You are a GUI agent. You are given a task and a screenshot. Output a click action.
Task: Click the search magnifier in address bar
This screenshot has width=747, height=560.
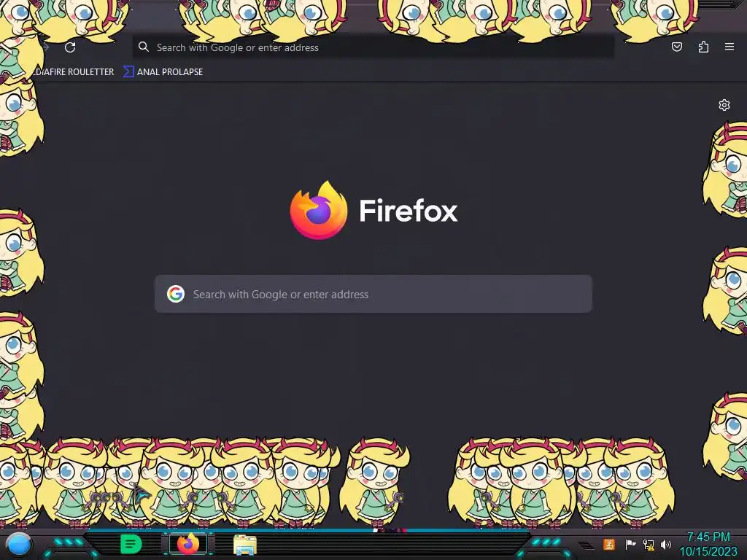(144, 47)
